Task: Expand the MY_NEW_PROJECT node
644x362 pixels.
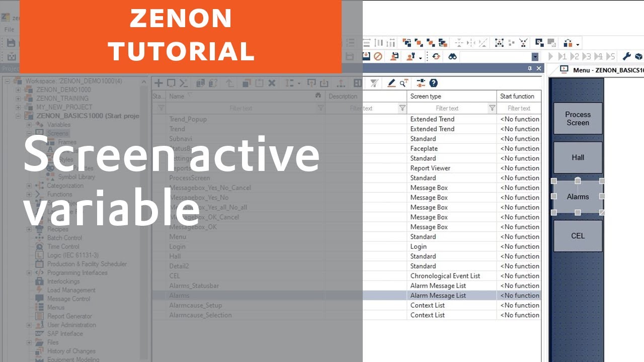Action: (x=18, y=107)
